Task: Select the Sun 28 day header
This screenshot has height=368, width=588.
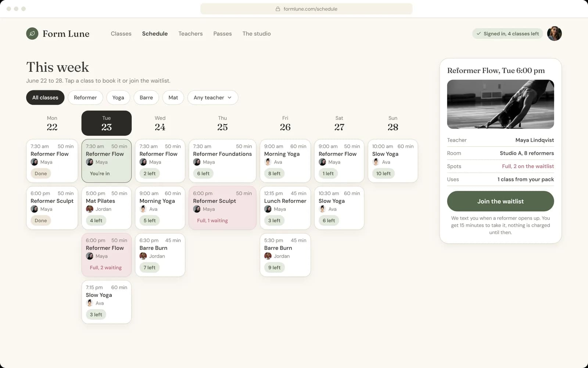Action: click(x=393, y=123)
